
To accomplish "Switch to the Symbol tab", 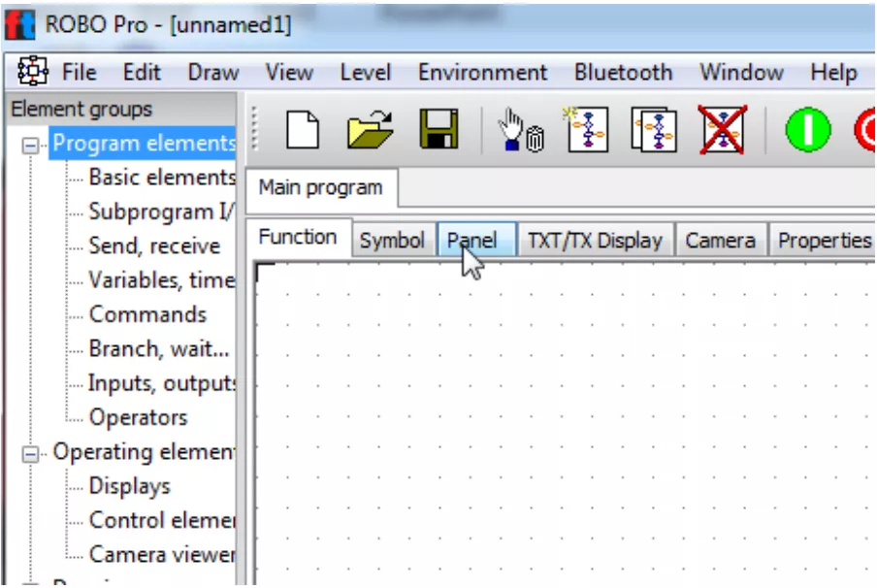I will click(392, 241).
